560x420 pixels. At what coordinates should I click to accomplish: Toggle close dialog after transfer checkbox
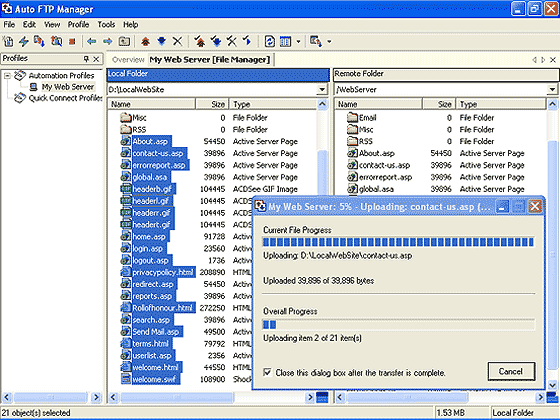(x=267, y=372)
